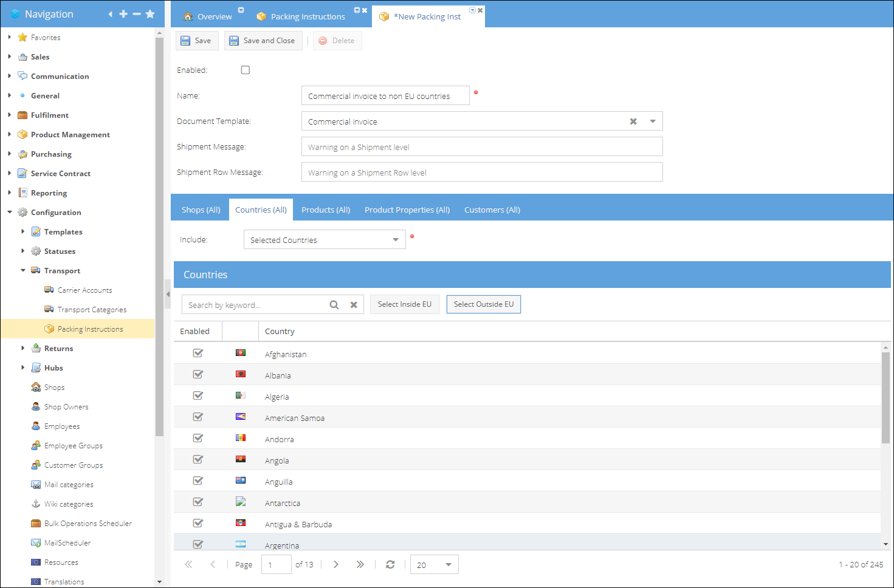The width and height of the screenshot is (894, 588).
Task: Open Employees in navigation
Action: click(x=55, y=426)
